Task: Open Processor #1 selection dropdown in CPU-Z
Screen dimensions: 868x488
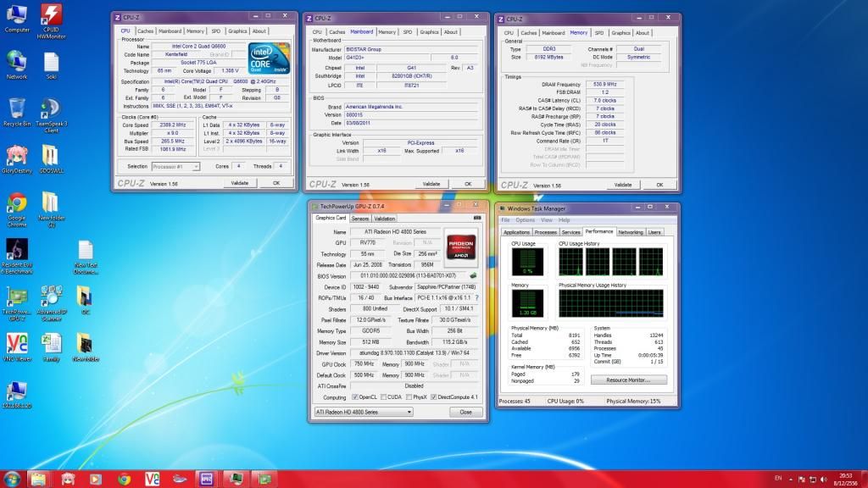Action: point(175,167)
